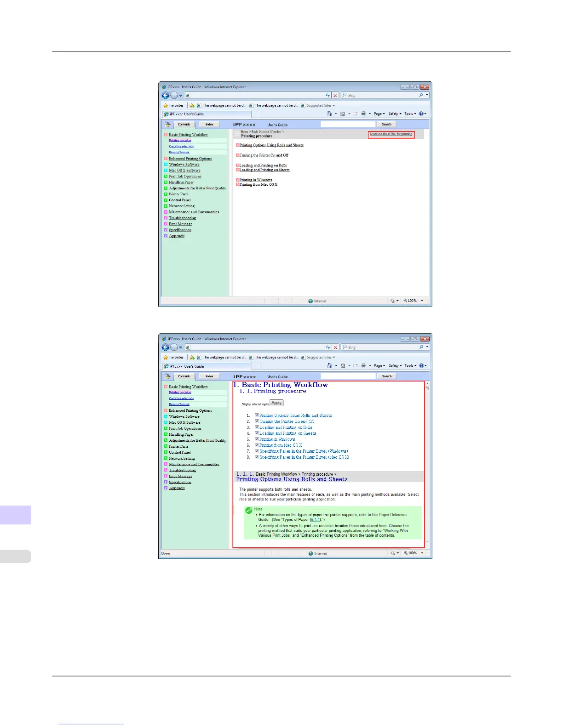The image size is (563, 728).
Task: Open Turning the Printer On and Off, upper window
Action: coord(264,155)
